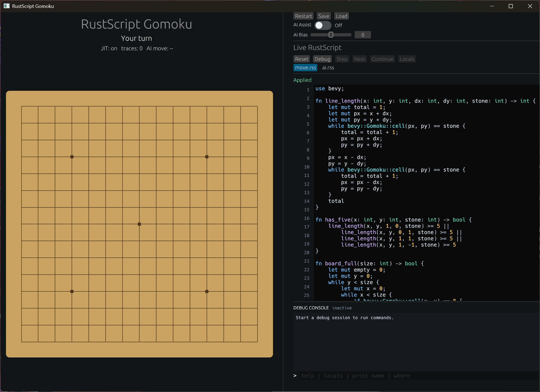540x392 pixels.
Task: Place a stone on the center star point
Action: (x=139, y=224)
